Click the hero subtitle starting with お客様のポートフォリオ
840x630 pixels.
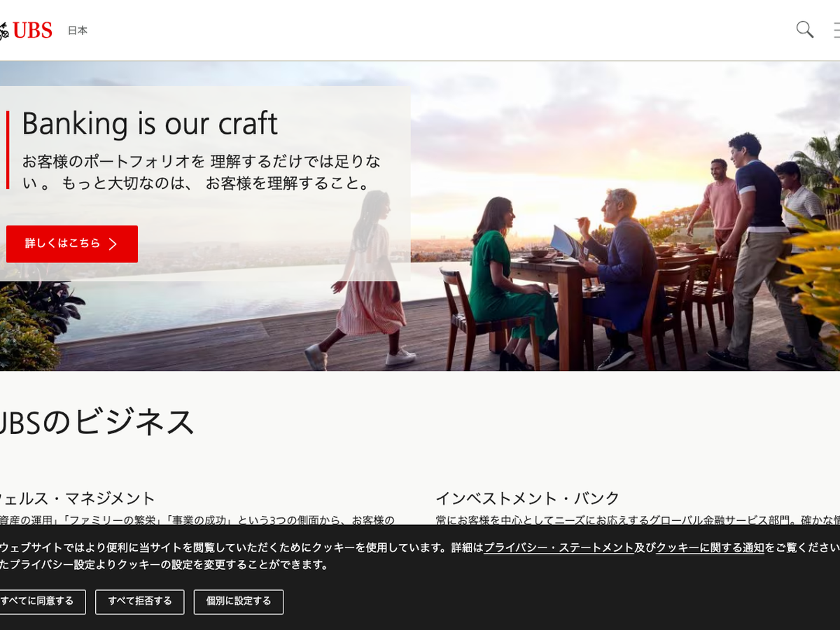(x=202, y=172)
